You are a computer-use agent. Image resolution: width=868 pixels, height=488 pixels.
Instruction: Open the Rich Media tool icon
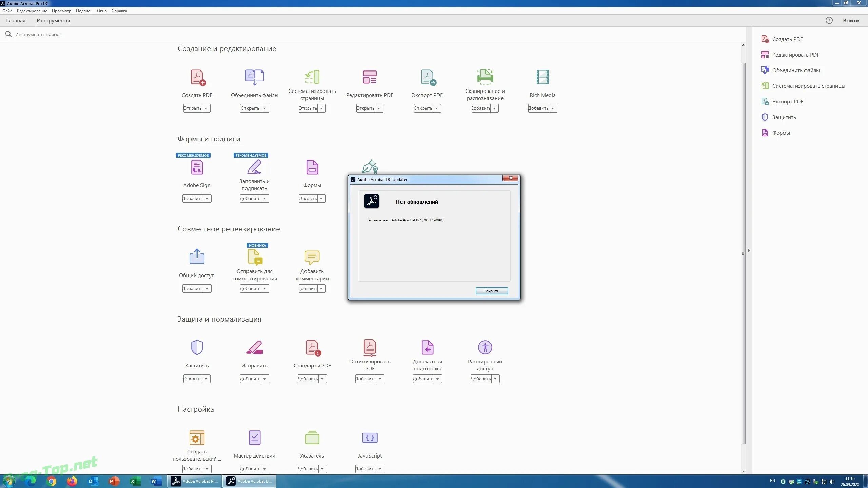542,77
